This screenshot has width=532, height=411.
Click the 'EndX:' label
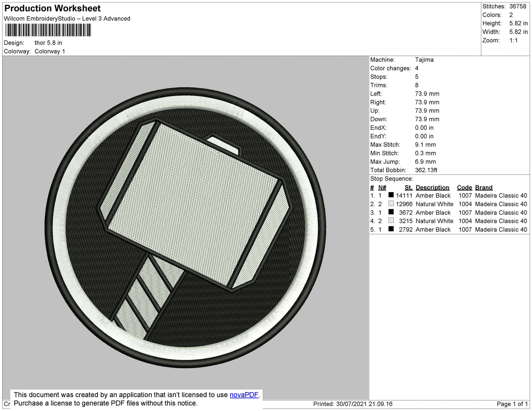tap(378, 128)
